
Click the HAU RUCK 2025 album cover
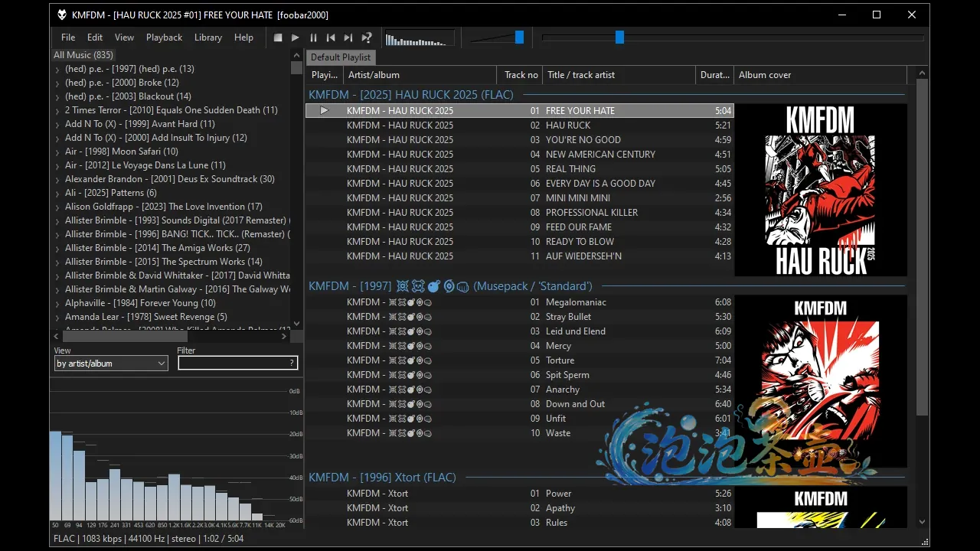point(821,190)
